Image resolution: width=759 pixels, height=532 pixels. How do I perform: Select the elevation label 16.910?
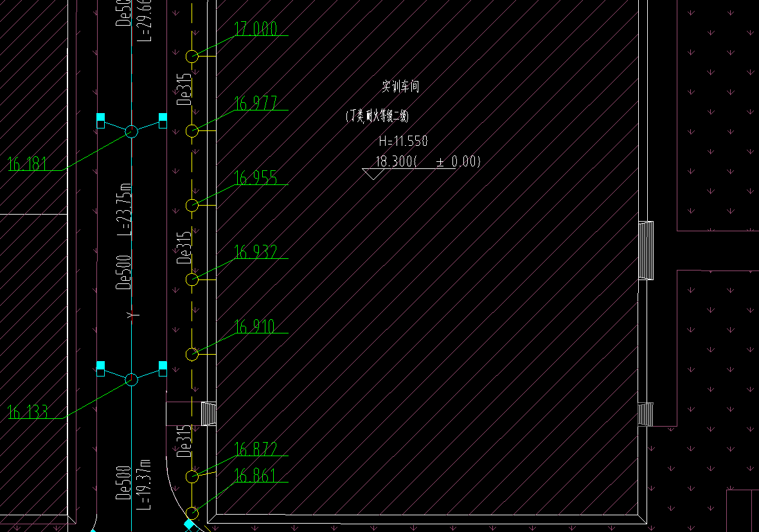pos(254,326)
